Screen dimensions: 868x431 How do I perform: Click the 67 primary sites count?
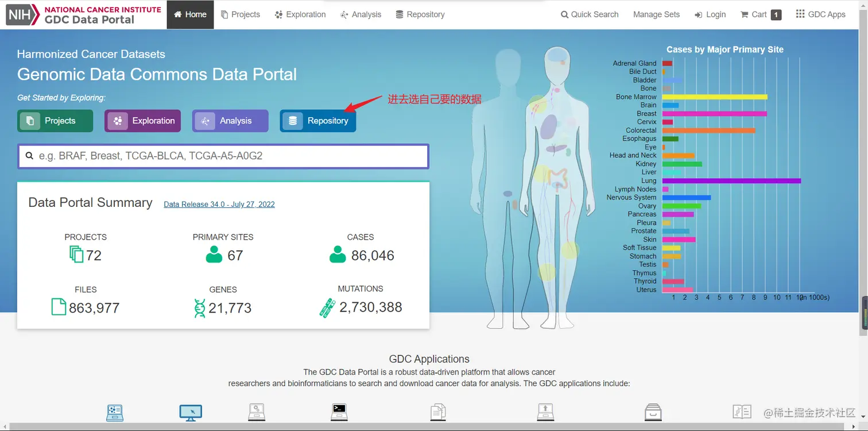235,256
